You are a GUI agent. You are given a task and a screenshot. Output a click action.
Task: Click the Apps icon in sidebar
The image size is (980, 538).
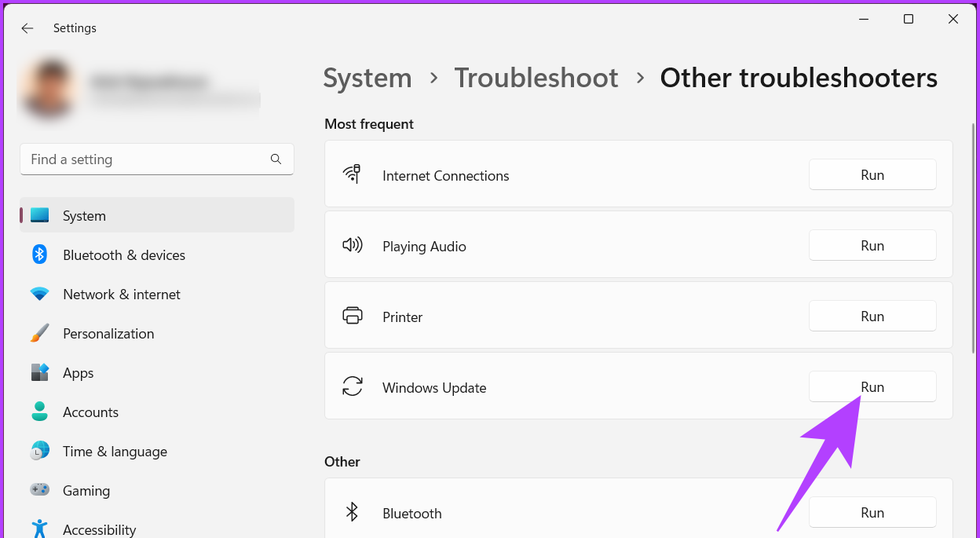pos(40,372)
